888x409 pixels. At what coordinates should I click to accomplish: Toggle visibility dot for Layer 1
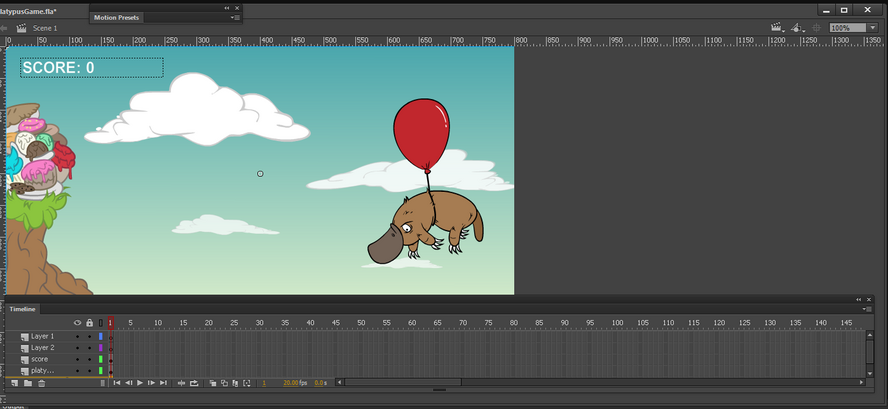tap(77, 337)
